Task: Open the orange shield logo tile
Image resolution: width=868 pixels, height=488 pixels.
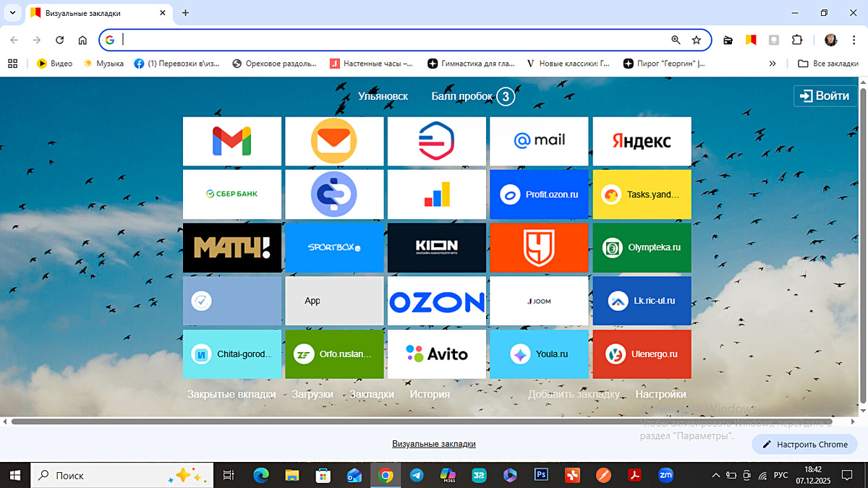Action: click(x=539, y=248)
